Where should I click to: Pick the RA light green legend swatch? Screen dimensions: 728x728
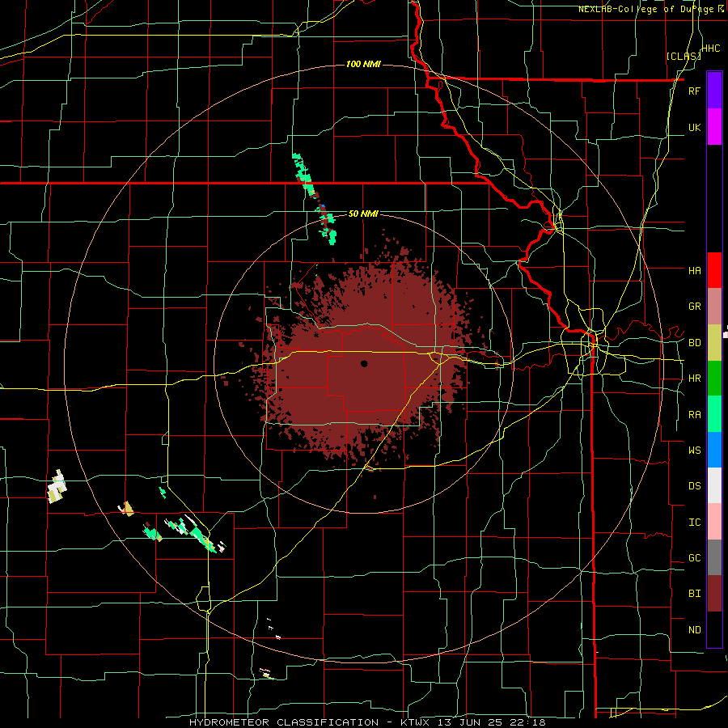coord(714,414)
